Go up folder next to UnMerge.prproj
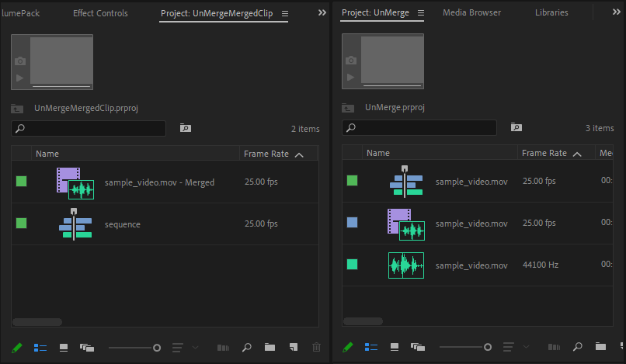This screenshot has height=364, width=626. tap(348, 108)
